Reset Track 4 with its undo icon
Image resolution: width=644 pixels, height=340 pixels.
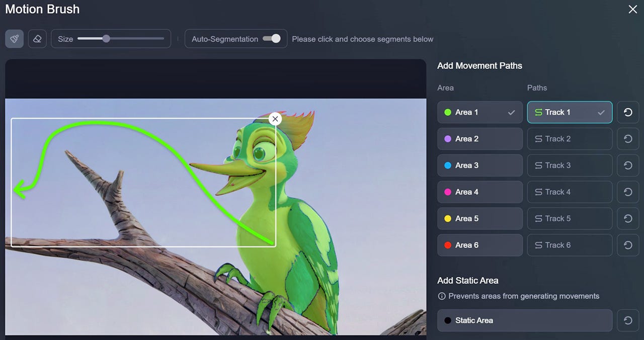point(628,192)
